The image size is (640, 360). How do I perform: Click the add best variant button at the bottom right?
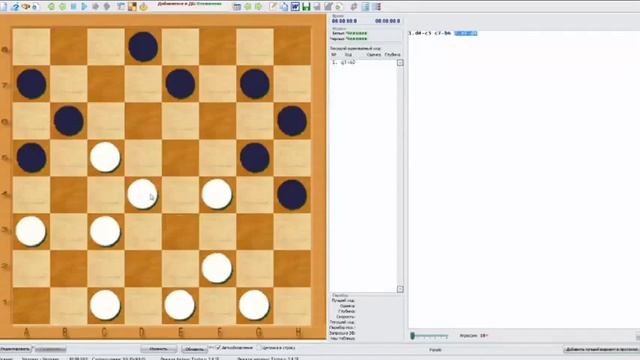coord(601,349)
